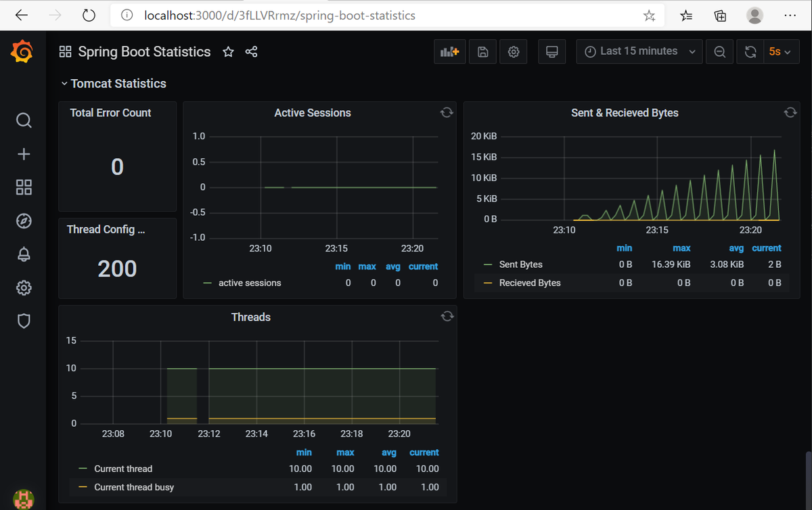Image resolution: width=812 pixels, height=510 pixels.
Task: Sort Sent & Recieved legend by max
Action: (681, 248)
